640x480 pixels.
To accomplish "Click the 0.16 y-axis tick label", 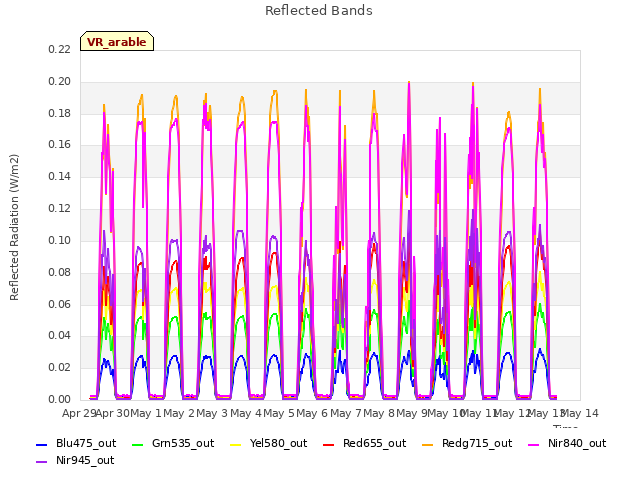I will coord(60,144).
